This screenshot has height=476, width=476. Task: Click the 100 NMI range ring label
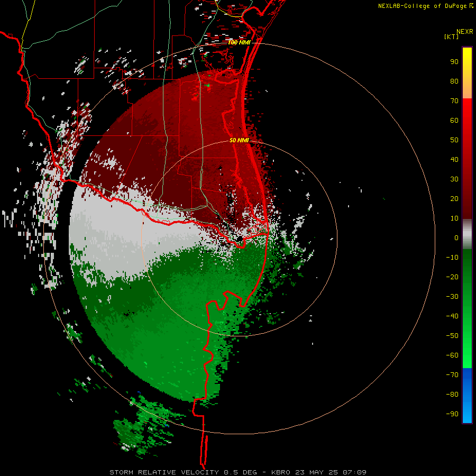coord(239,42)
